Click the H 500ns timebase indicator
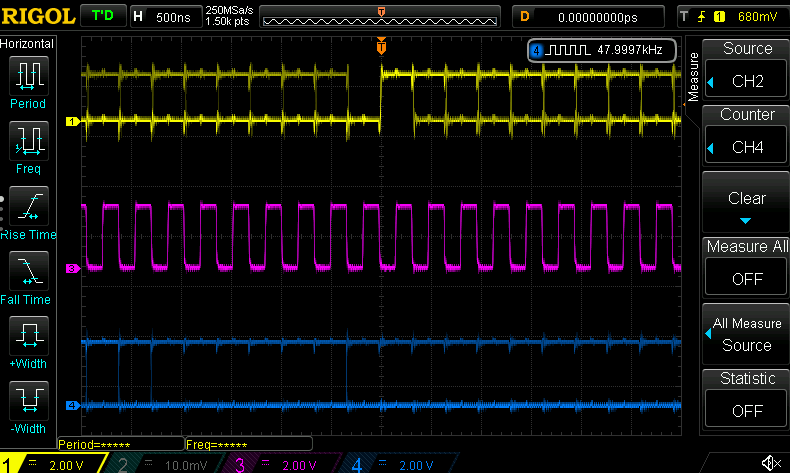The height and width of the screenshot is (473, 790). (164, 16)
